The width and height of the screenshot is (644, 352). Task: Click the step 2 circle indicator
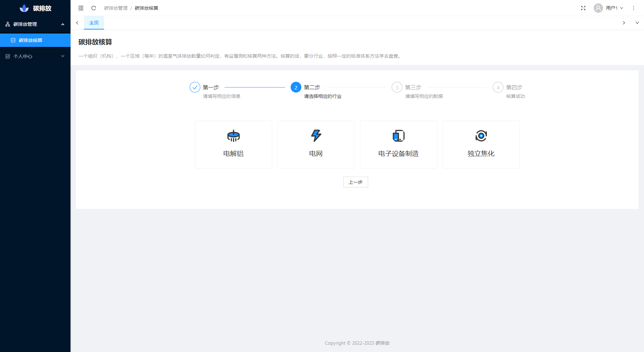click(x=296, y=87)
